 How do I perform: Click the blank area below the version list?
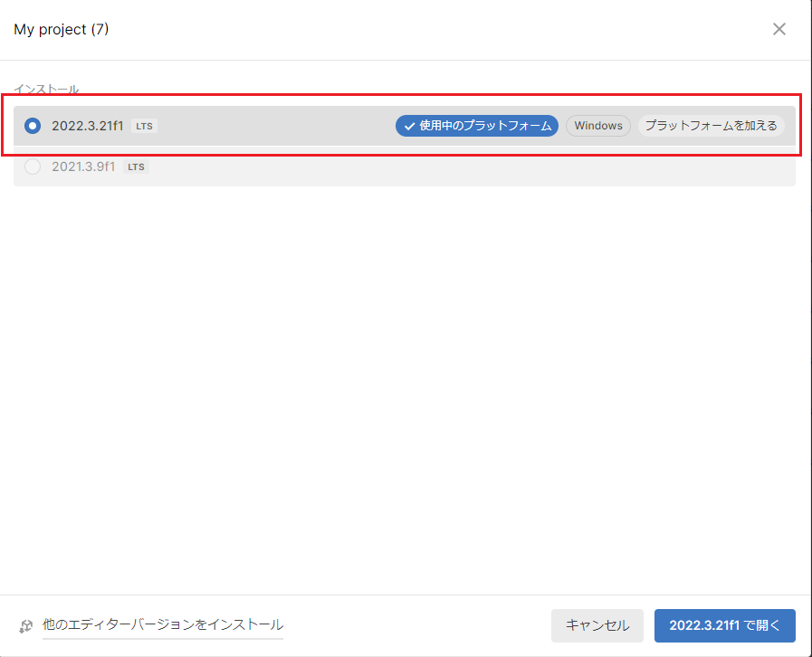406,380
